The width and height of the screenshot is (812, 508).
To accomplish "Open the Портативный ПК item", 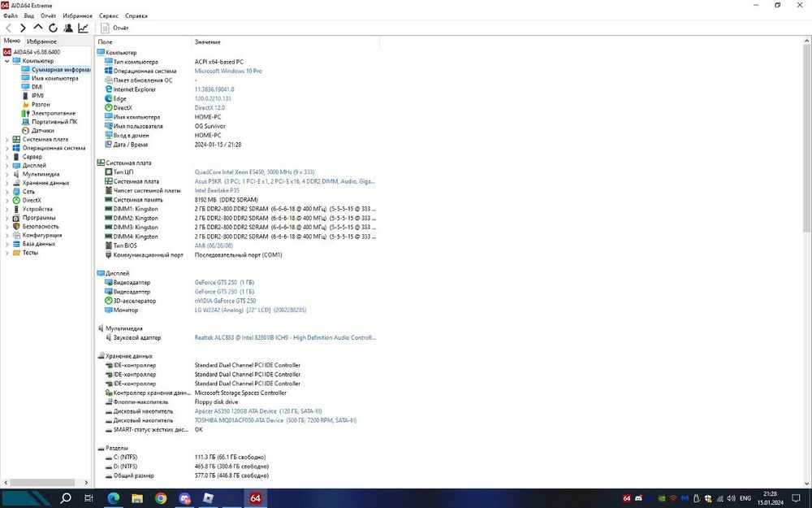I will click(x=50, y=122).
